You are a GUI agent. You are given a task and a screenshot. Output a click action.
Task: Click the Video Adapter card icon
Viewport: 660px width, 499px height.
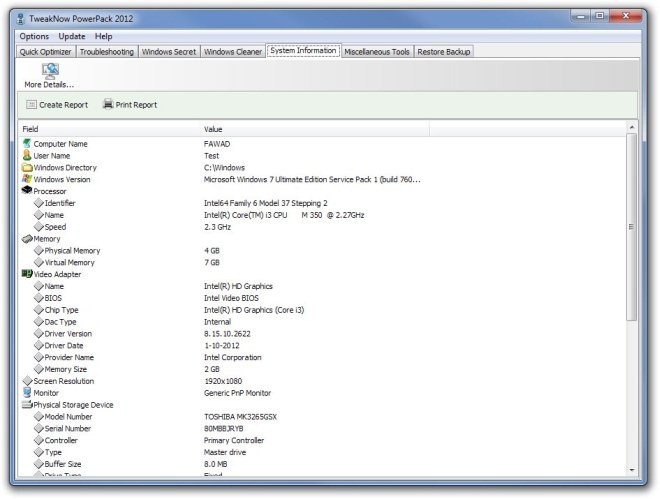click(27, 274)
